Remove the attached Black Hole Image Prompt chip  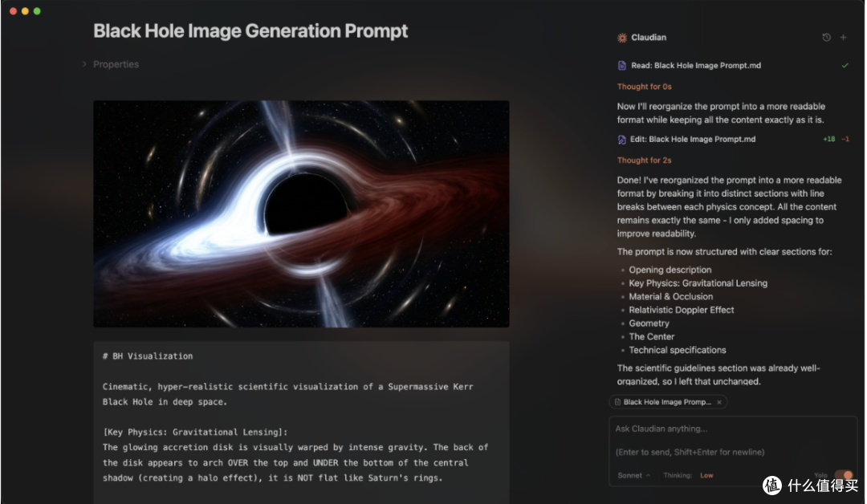tap(718, 402)
